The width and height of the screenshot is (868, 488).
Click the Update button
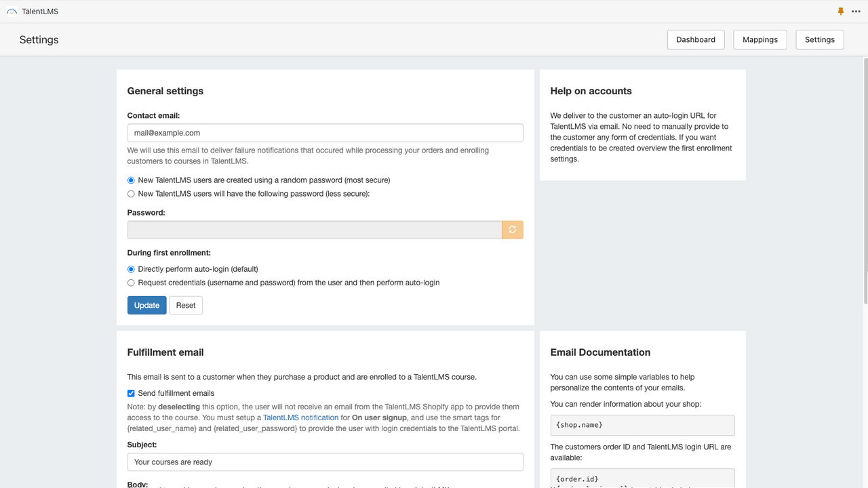tap(146, 305)
